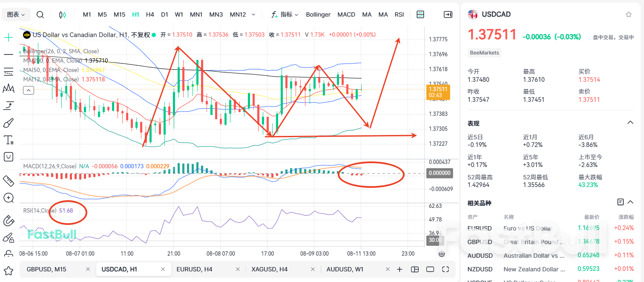The width and height of the screenshot is (644, 282).
Task: Select the emoji sticker tool
Action: (8, 157)
